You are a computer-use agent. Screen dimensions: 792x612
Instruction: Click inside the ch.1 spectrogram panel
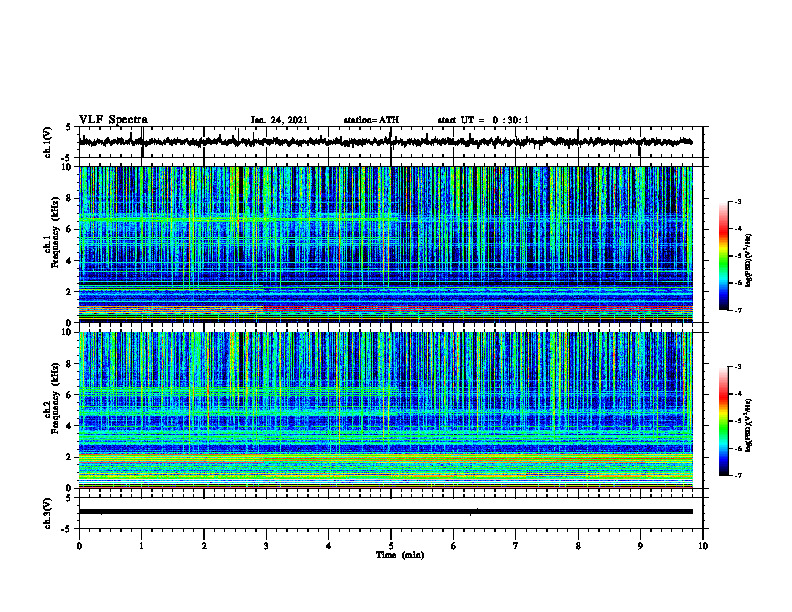click(x=386, y=244)
